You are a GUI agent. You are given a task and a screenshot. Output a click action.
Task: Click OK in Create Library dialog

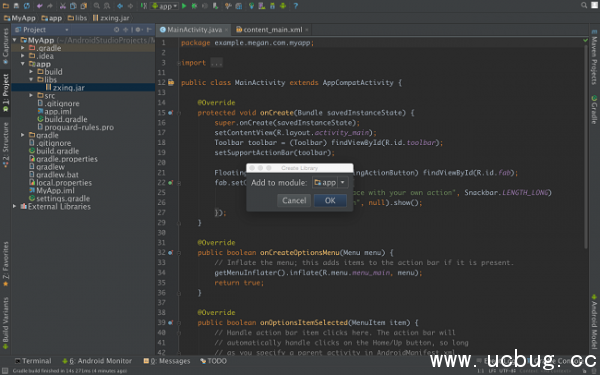coord(330,201)
